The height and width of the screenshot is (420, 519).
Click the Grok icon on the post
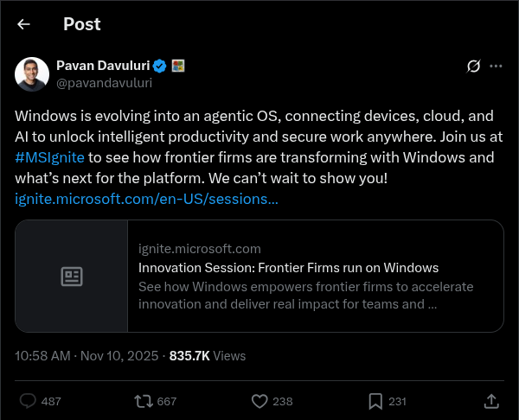[473, 66]
